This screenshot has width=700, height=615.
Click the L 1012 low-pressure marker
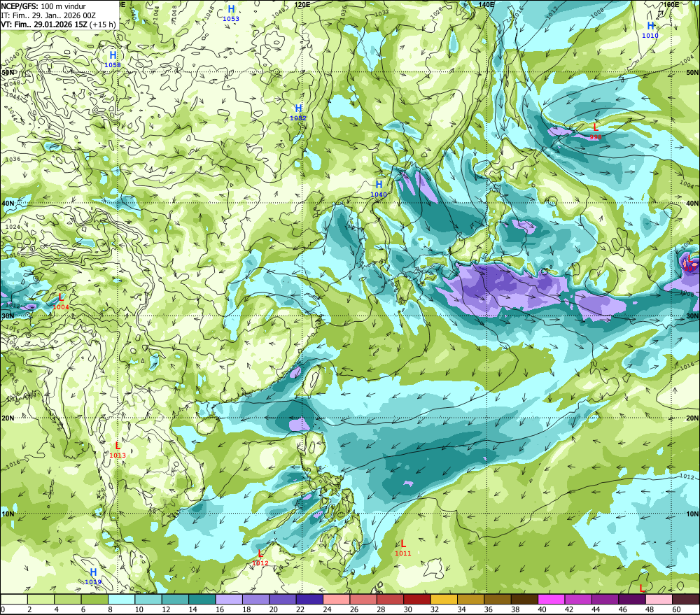(260, 558)
